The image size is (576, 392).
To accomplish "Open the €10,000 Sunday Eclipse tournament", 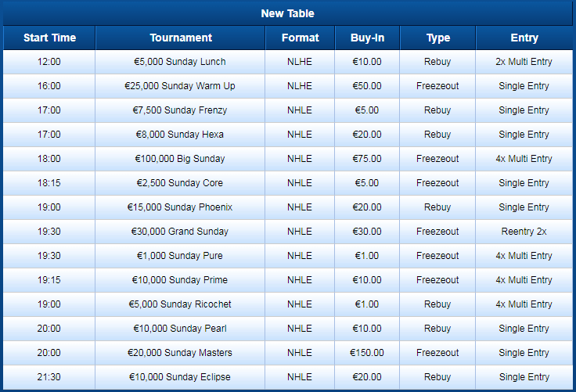I will coord(180,377).
